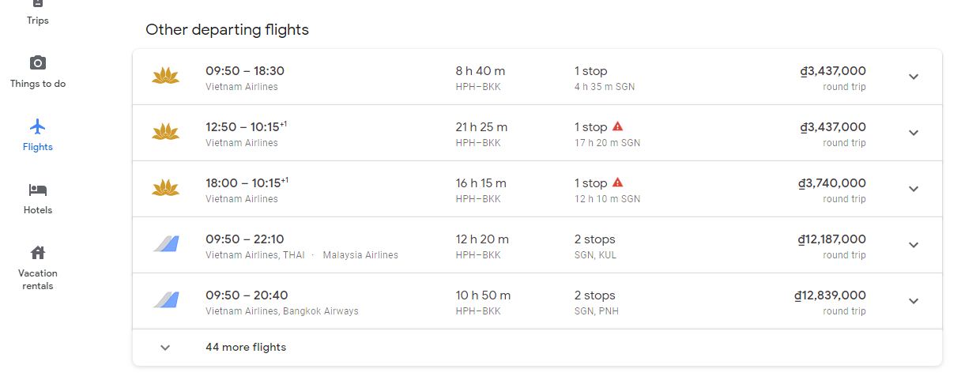Expand details for the 12:50 – 10:15 flight
This screenshot has width=980, height=380.
point(914,133)
